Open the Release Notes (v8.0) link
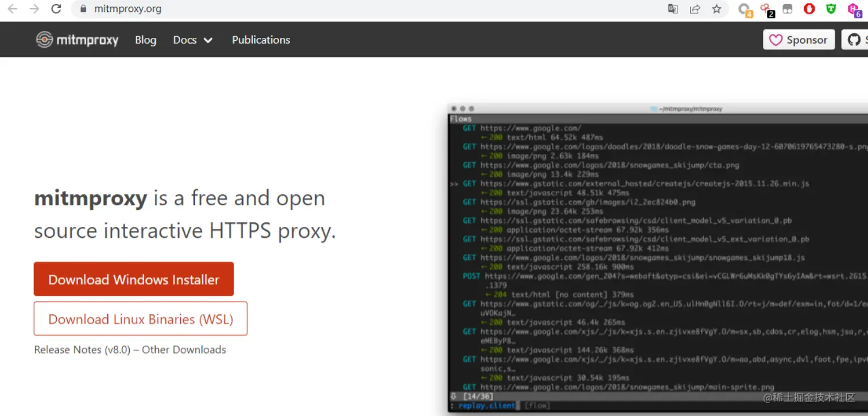 (82, 349)
